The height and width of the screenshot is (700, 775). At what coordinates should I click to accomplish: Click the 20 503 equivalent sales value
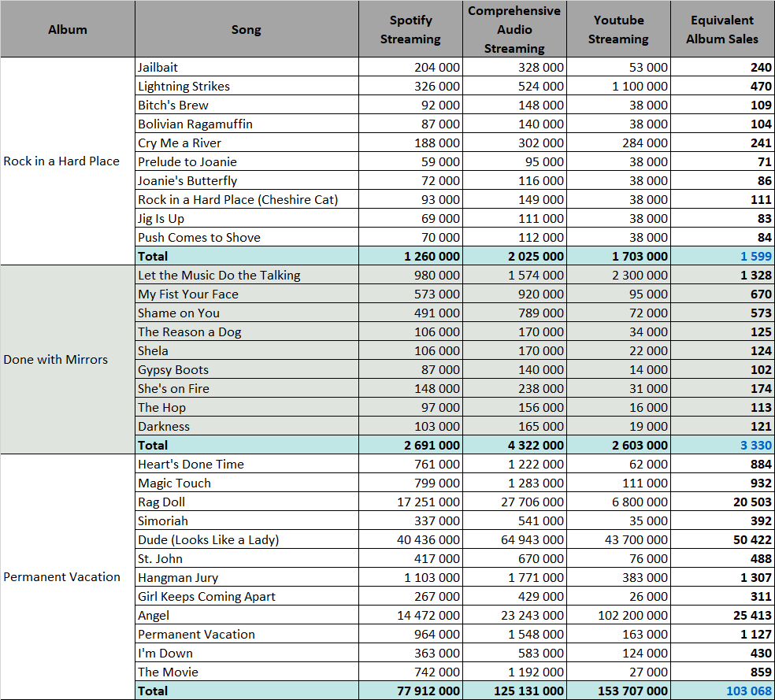point(722,502)
